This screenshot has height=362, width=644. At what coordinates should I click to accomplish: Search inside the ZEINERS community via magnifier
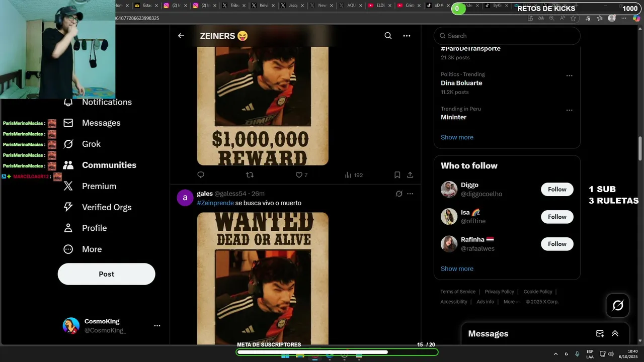[x=388, y=36]
